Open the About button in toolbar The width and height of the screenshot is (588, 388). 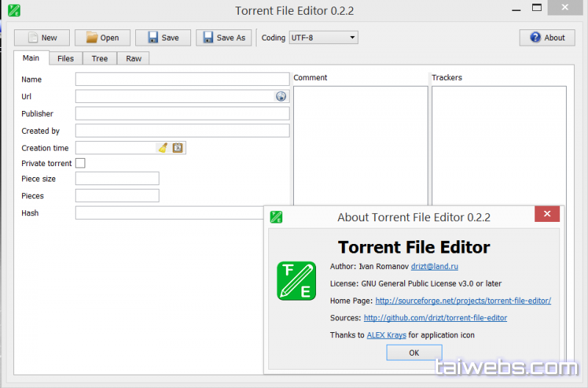tap(547, 37)
